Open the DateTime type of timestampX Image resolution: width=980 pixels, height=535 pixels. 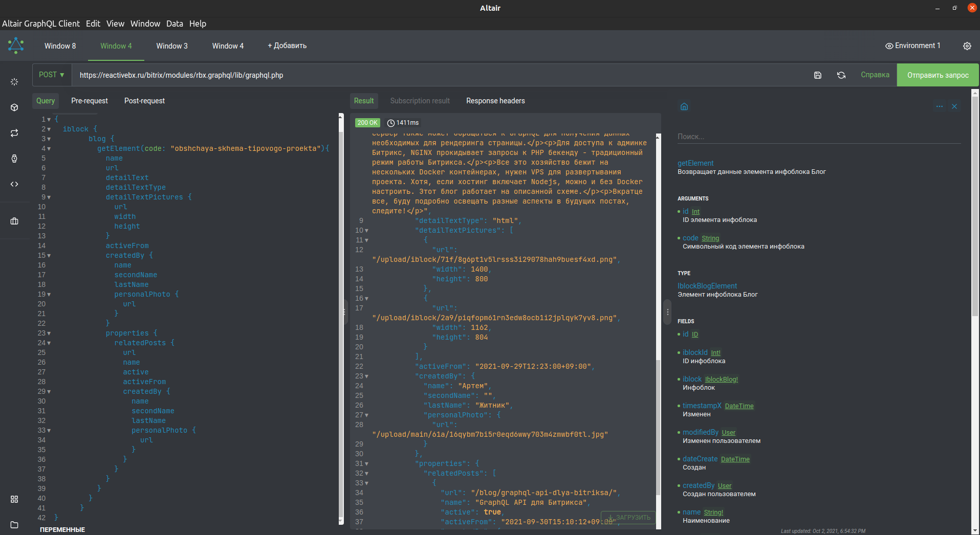739,406
